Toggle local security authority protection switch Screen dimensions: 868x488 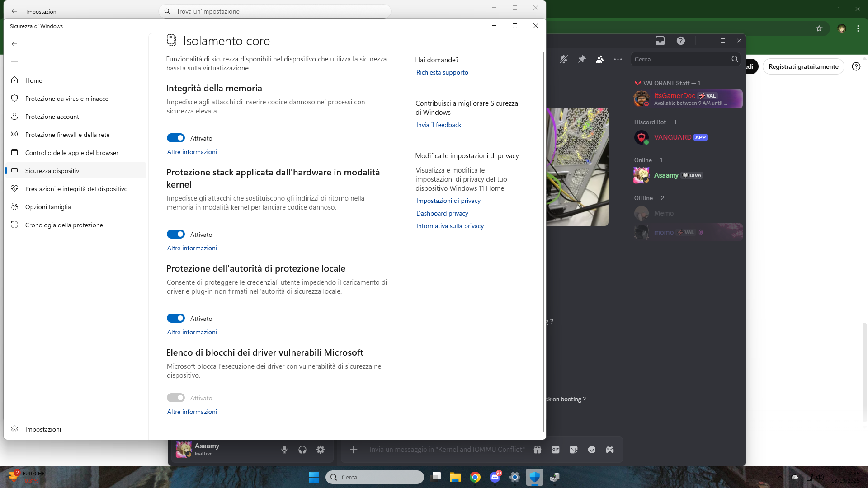click(176, 318)
